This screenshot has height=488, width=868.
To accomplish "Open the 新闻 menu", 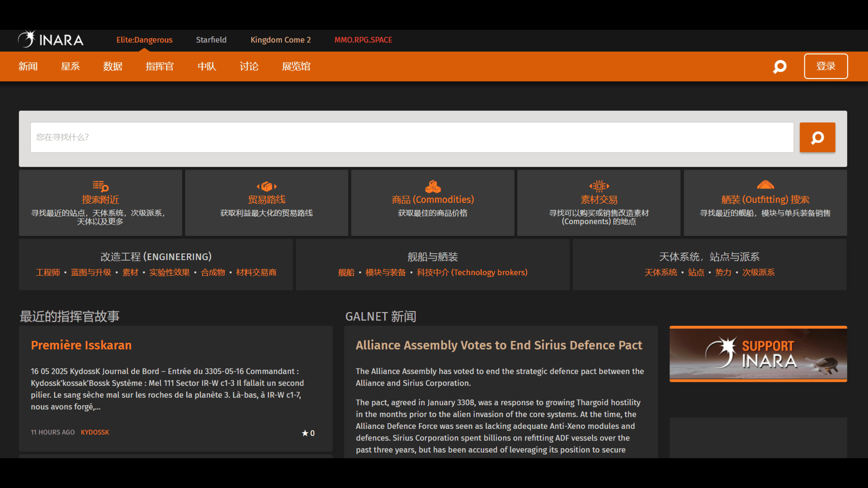I will pyautogui.click(x=28, y=66).
